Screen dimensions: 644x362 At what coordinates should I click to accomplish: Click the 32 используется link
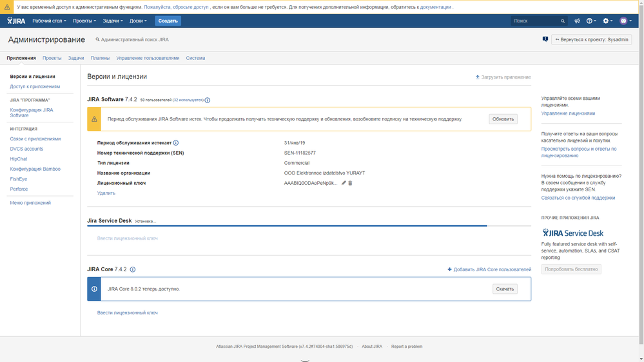[x=188, y=100]
